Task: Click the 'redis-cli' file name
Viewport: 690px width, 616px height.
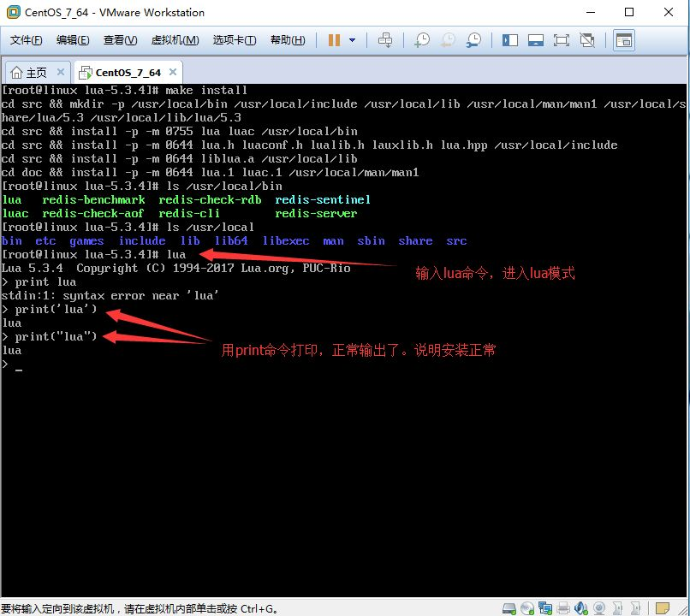Action: tap(189, 213)
